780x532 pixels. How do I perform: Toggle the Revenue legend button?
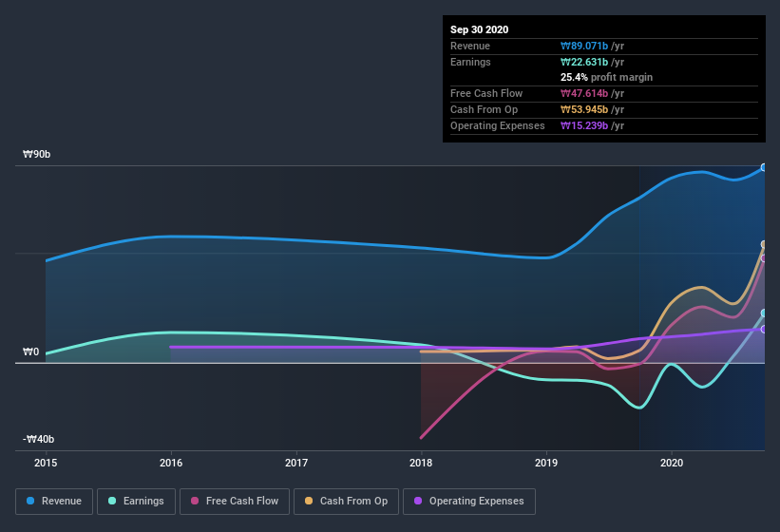pos(54,502)
